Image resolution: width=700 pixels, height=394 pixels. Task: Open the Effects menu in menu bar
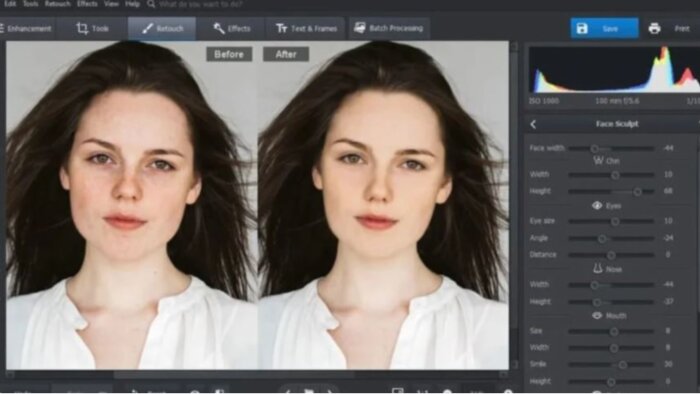coord(87,4)
